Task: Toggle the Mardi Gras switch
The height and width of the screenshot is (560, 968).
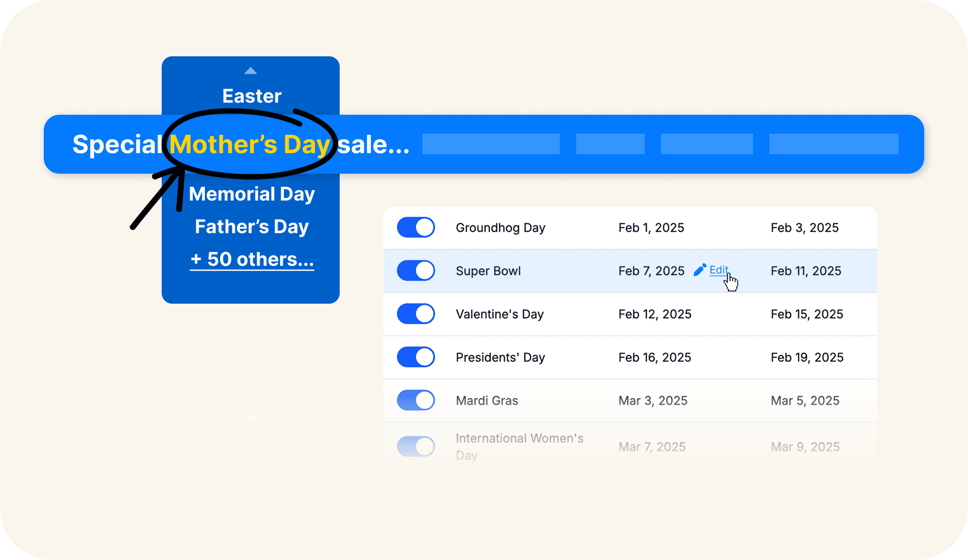Action: pyautogui.click(x=416, y=400)
